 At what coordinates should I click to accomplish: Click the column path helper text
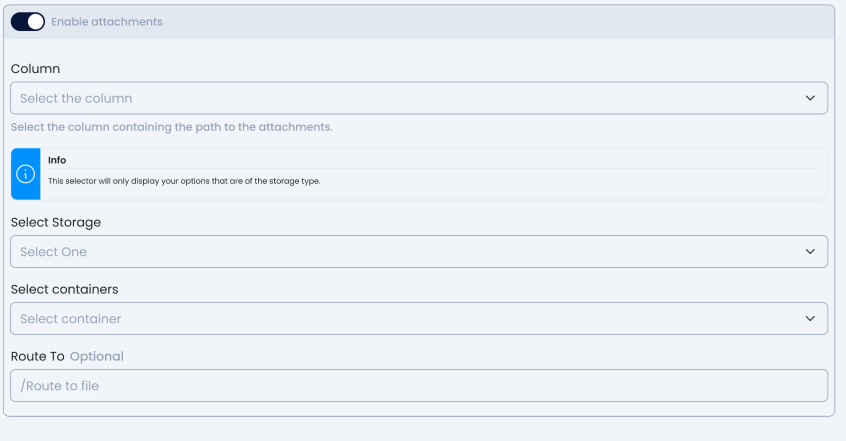click(171, 127)
